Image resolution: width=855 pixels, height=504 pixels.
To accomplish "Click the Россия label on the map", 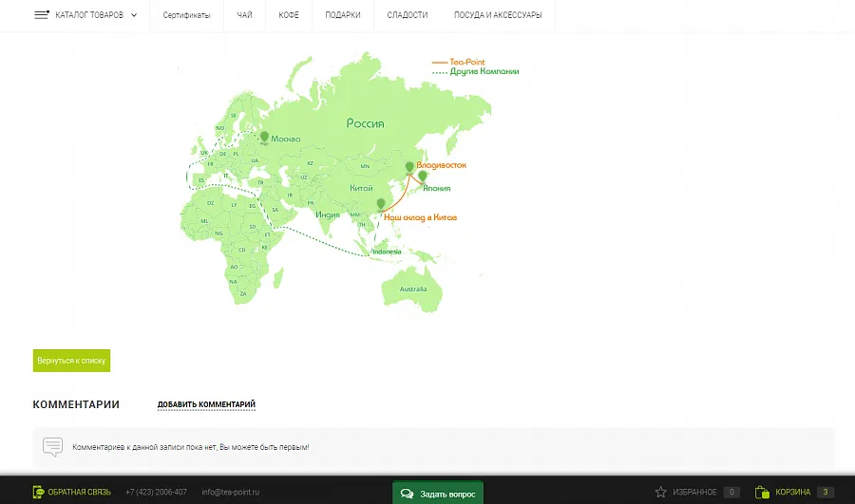I will coord(366,123).
